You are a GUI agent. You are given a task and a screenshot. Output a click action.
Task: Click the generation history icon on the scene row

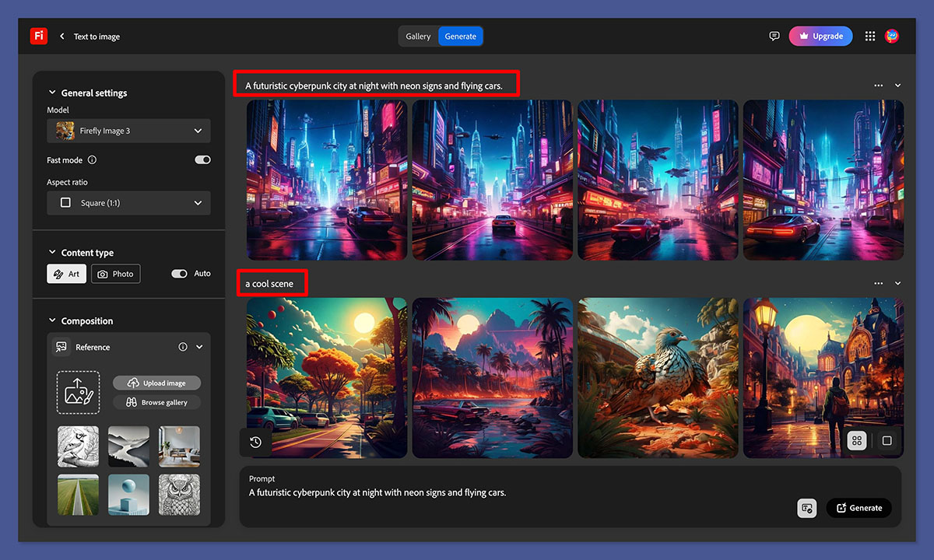click(x=255, y=442)
